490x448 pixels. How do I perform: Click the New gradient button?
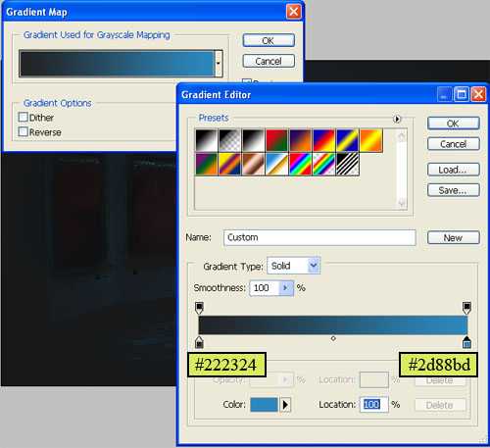click(454, 237)
